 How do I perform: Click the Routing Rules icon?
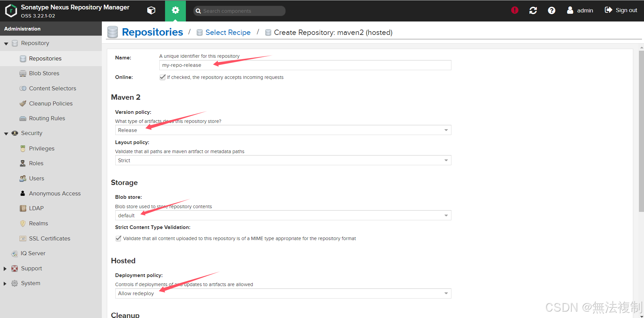point(23,119)
